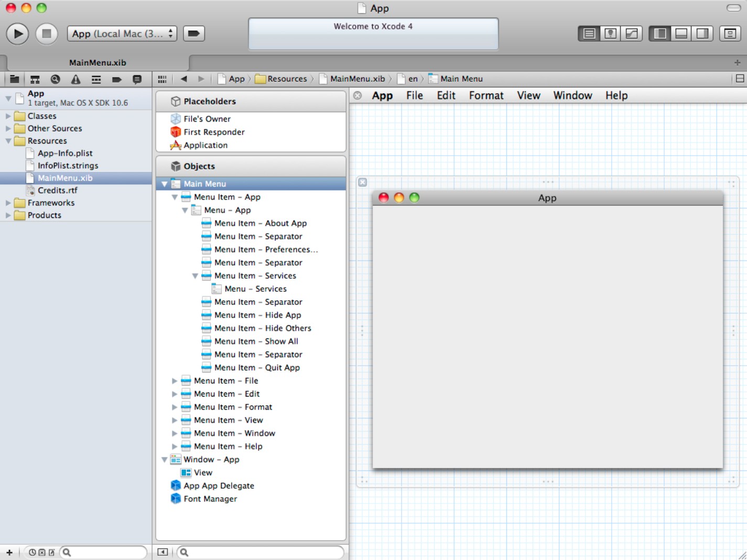Viewport: 747px width, 560px height.
Task: Open Format menu in canvas menu bar
Action: coord(486,95)
